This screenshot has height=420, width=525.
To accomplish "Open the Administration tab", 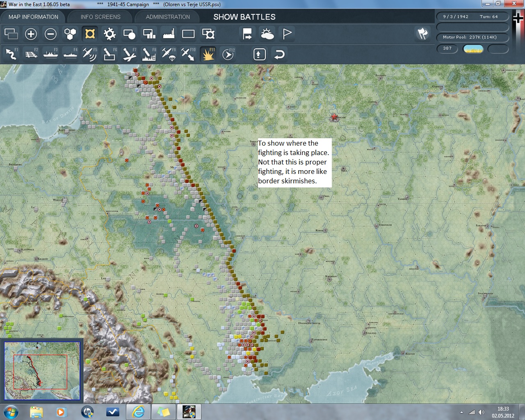I will coord(168,17).
